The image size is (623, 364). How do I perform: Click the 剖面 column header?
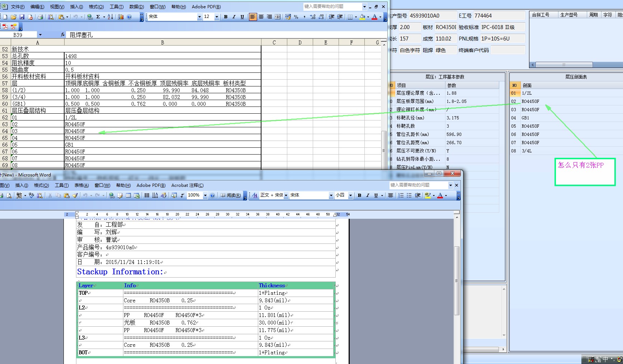[x=572, y=85]
